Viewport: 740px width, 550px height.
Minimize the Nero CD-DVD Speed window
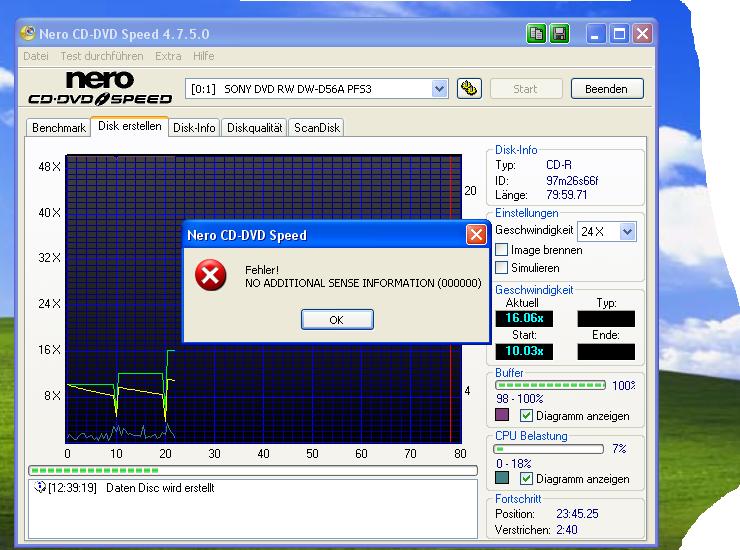[x=596, y=34]
